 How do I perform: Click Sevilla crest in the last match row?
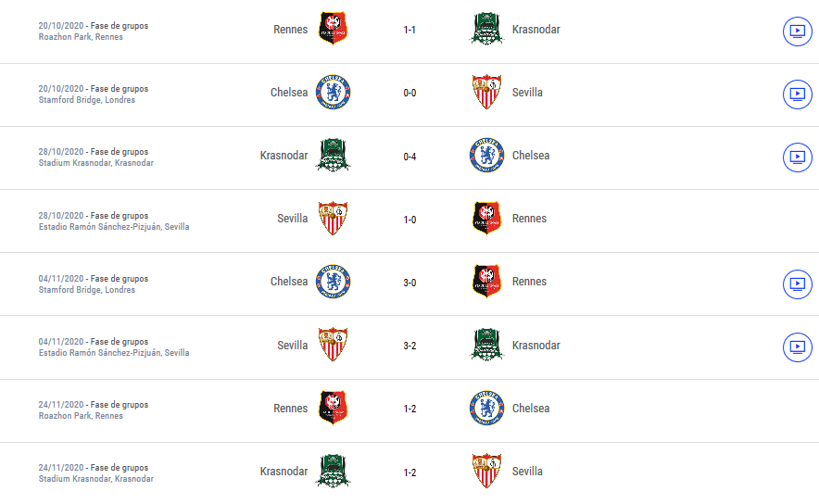pyautogui.click(x=486, y=471)
